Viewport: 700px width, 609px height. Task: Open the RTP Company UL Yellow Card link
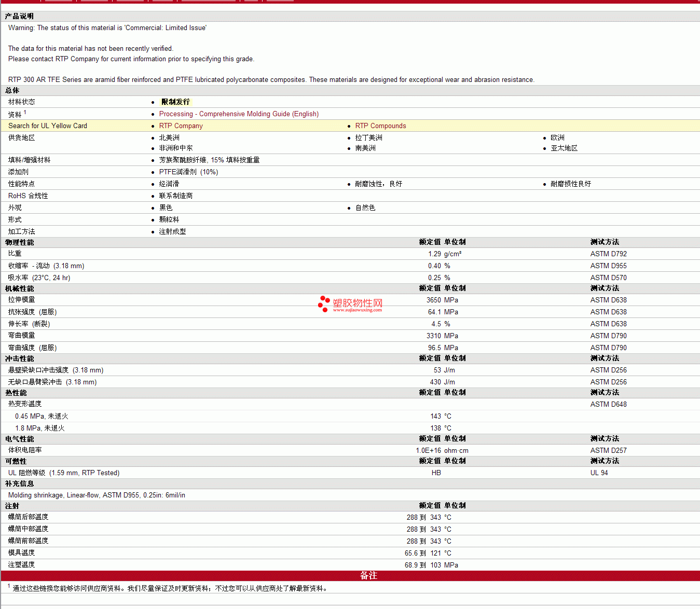coord(181,126)
